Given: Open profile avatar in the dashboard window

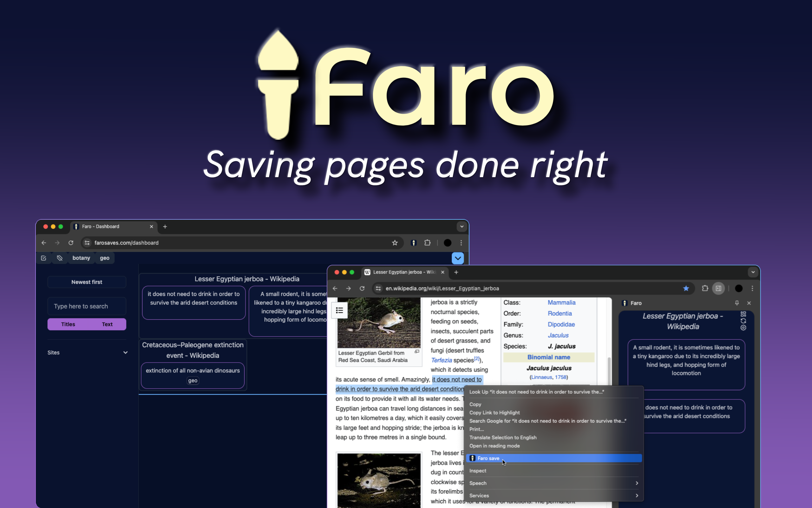Looking at the screenshot, I should 448,243.
